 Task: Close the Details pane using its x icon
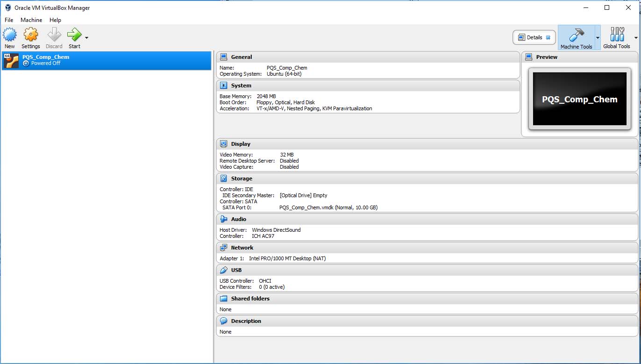click(x=548, y=37)
